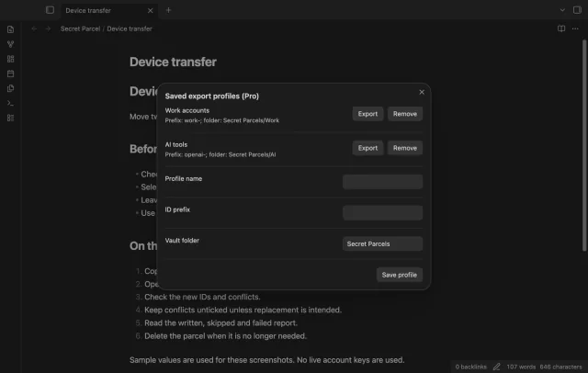This screenshot has width=588, height=373.
Task: Click 'Prefix: openai-; folder' description text
Action: tap(220, 154)
